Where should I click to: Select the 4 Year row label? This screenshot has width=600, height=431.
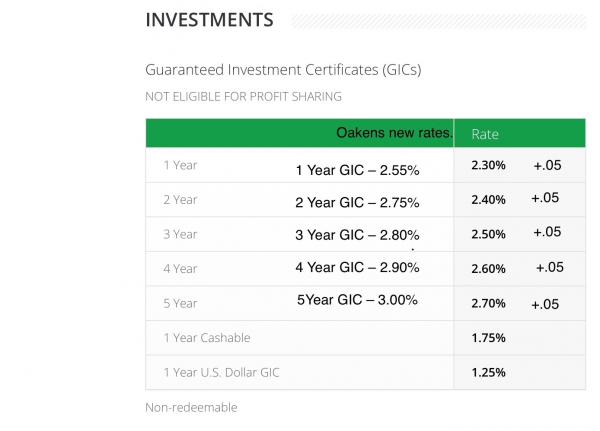tap(181, 268)
